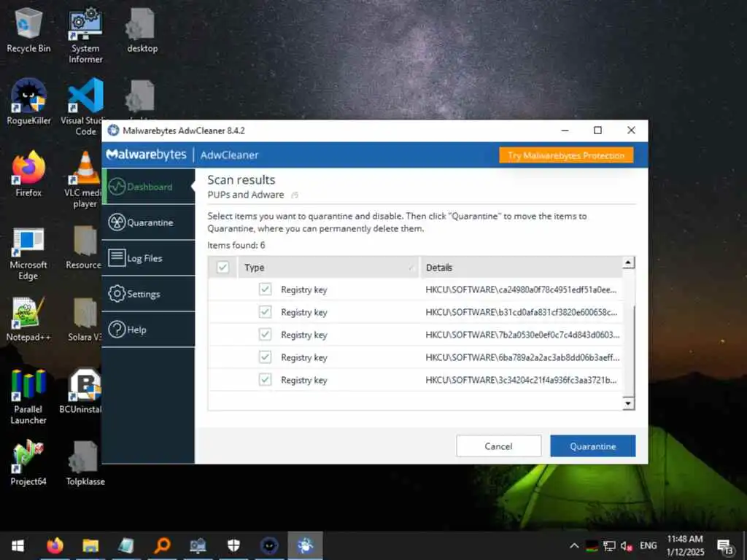747x560 pixels.
Task: Go to the Dashboard sidebar tab
Action: [149, 187]
